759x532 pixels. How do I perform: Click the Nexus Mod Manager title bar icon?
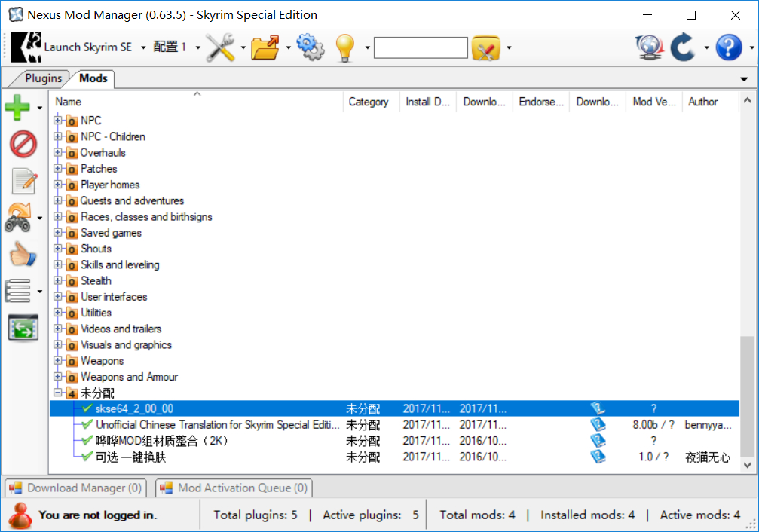pos(16,14)
